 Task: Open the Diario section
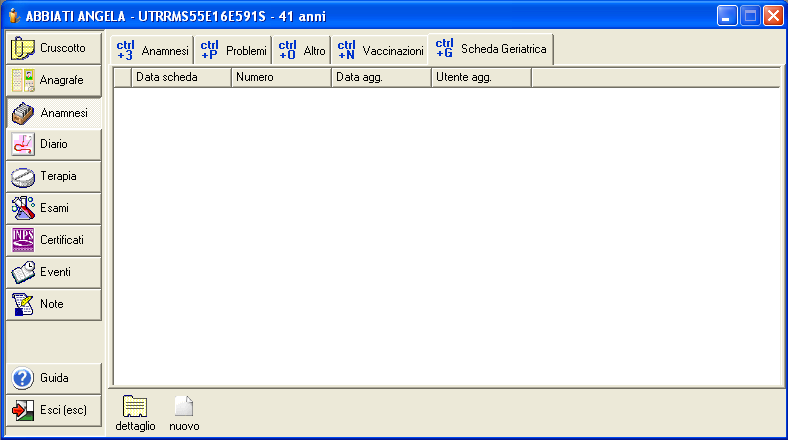54,144
